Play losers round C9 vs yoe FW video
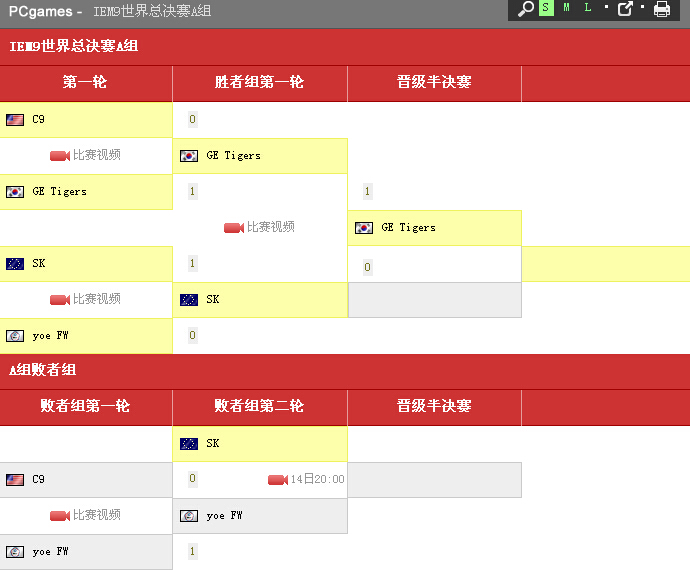Screen dimensions: 690x570 [86, 515]
